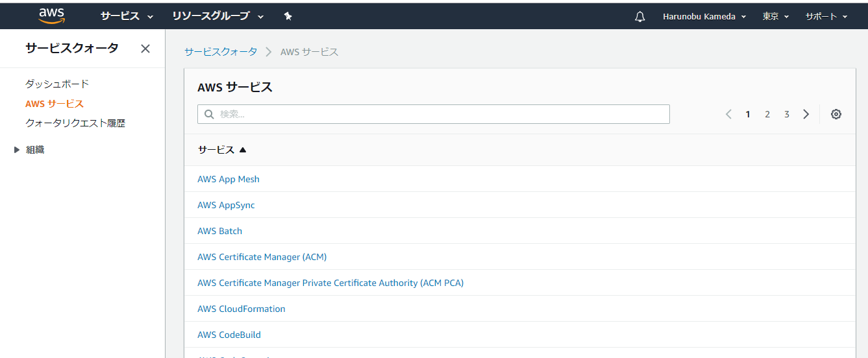Open the 東京 region selector
The height and width of the screenshot is (358, 868).
[776, 16]
